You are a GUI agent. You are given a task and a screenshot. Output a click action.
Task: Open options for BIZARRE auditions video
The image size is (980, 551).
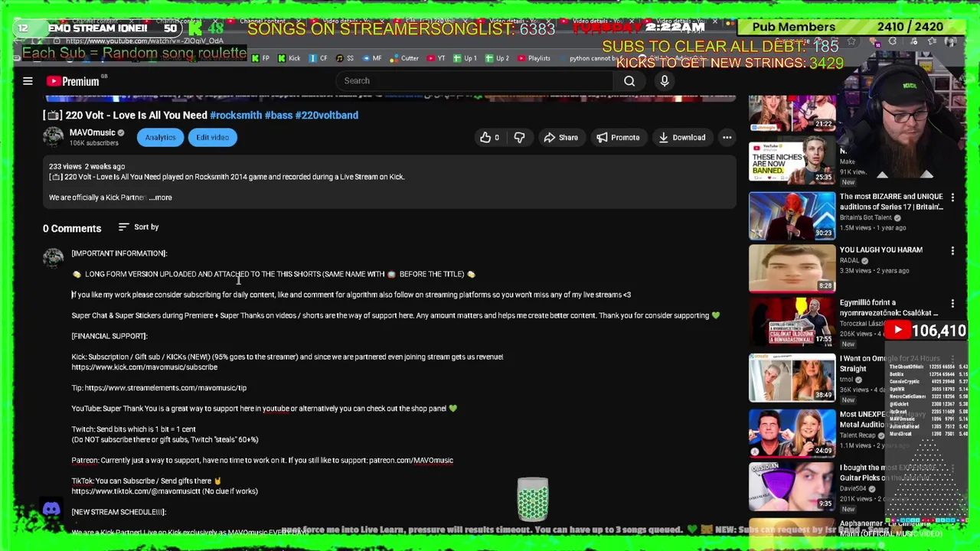point(952,197)
